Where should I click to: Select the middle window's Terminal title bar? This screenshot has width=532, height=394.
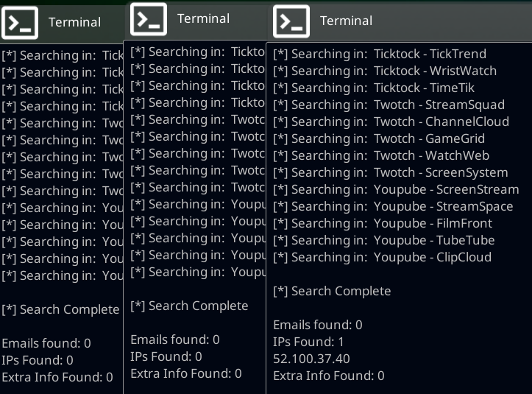[203, 18]
